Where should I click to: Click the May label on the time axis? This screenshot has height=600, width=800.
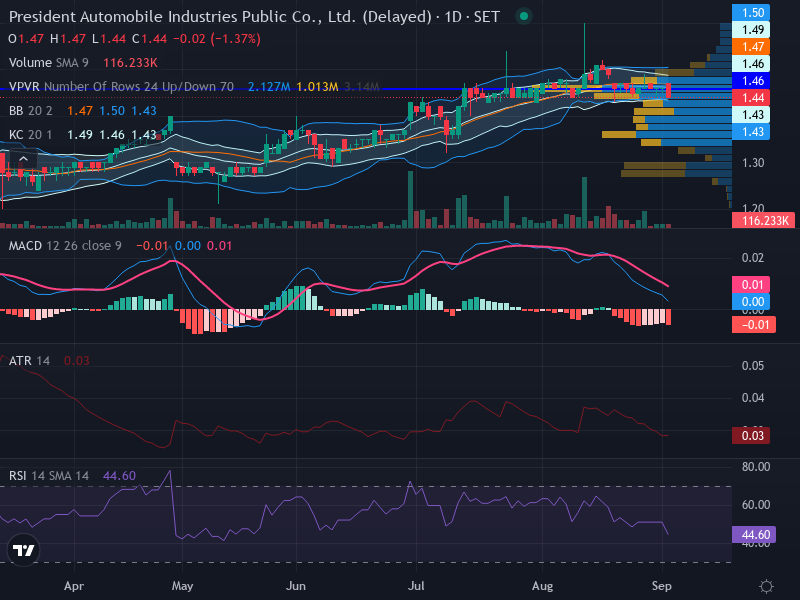pyautogui.click(x=182, y=586)
